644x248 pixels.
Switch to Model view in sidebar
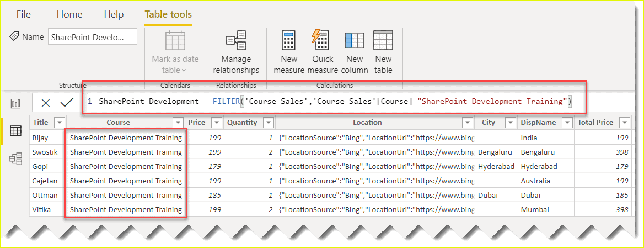click(16, 159)
